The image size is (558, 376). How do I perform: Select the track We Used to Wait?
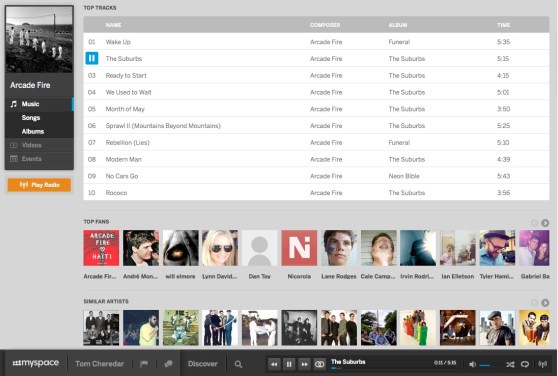tap(316, 92)
